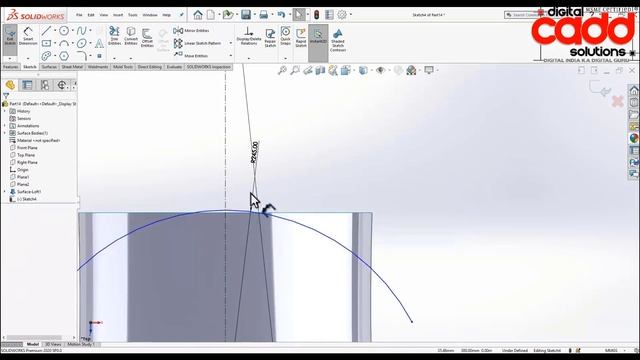This screenshot has width=640, height=360.
Task: Open the Appearances task pane tab
Action: (x=633, y=138)
